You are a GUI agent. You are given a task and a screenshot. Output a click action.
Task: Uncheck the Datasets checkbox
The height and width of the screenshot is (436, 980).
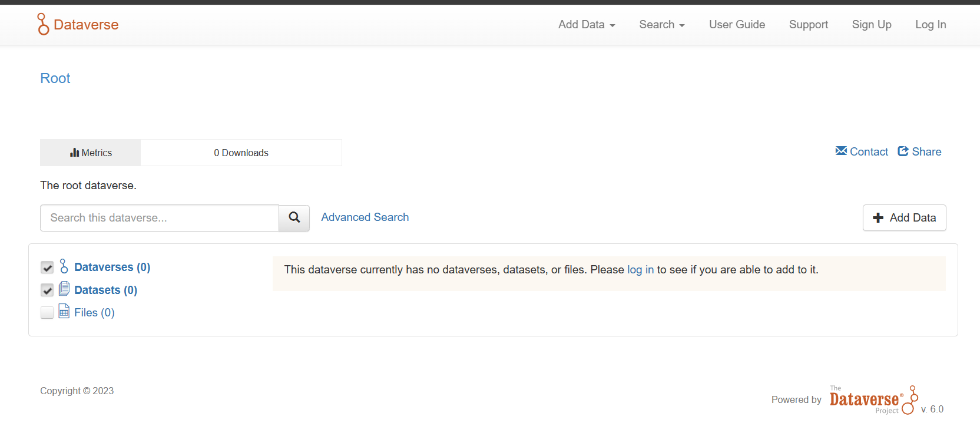[47, 290]
